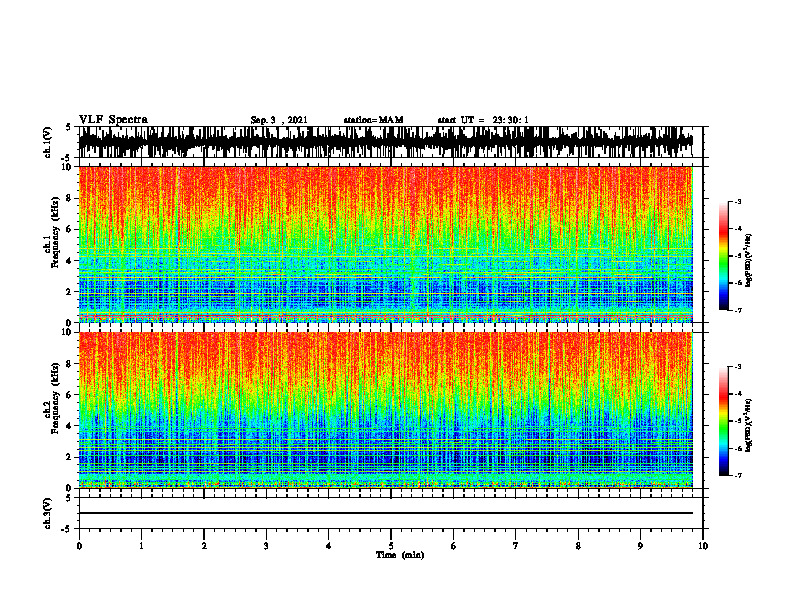Viewport: 792px width, 612px height.
Task: Click the "station=MAM" header label
Action: click(x=373, y=120)
